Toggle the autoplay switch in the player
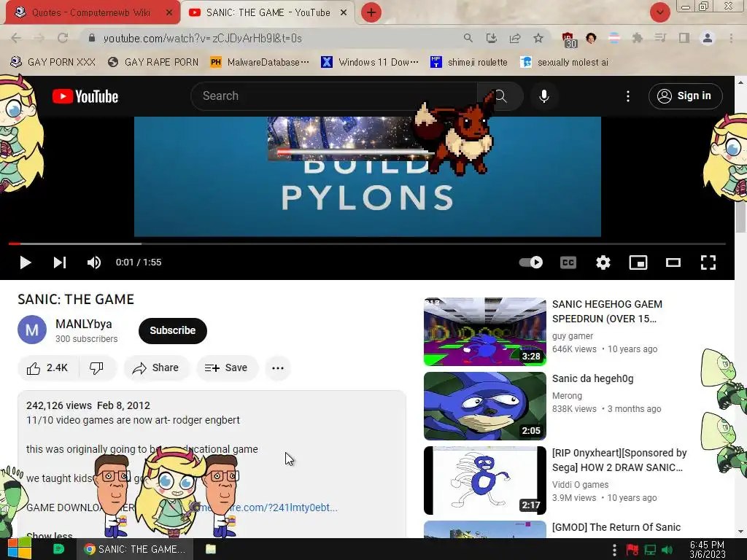This screenshot has width=747, height=560. 531,262
